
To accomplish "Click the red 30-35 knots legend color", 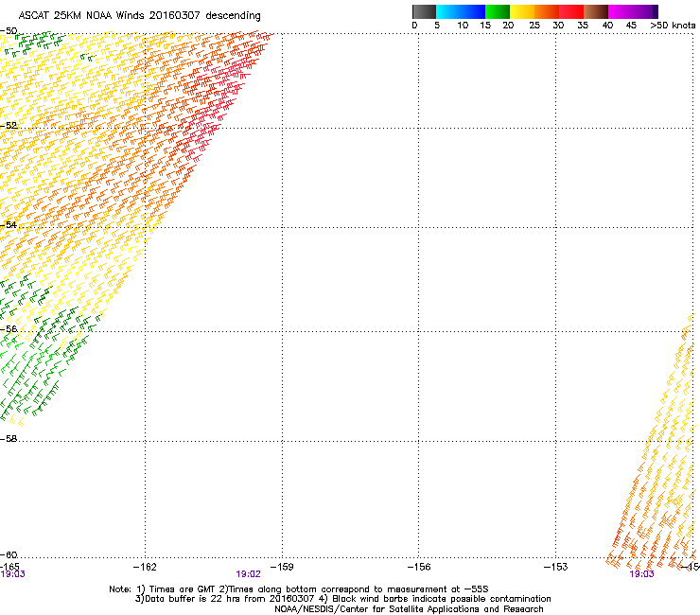I will point(571,11).
